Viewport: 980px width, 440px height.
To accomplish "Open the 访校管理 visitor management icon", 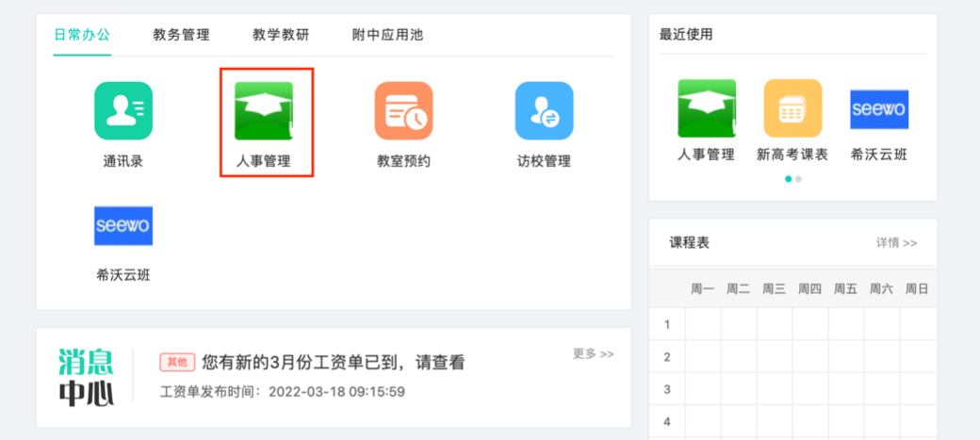I will point(544,111).
